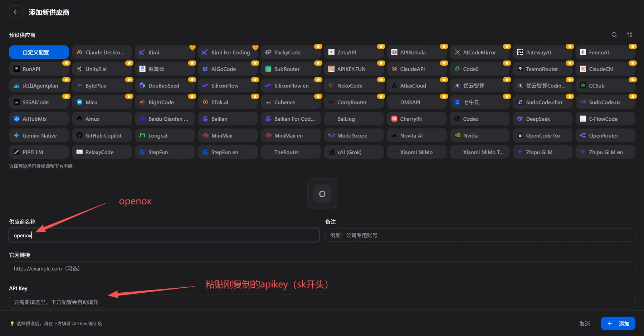Select the Nvidia preset
Screen dimensions: 644x336
(x=480, y=135)
